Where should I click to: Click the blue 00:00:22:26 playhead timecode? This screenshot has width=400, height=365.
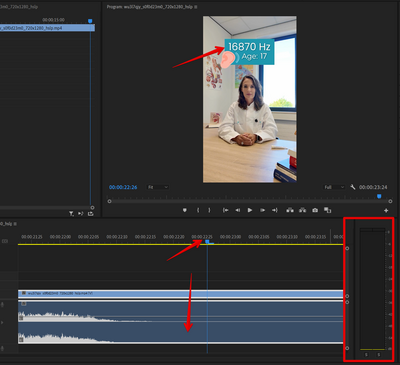pyautogui.click(x=123, y=187)
